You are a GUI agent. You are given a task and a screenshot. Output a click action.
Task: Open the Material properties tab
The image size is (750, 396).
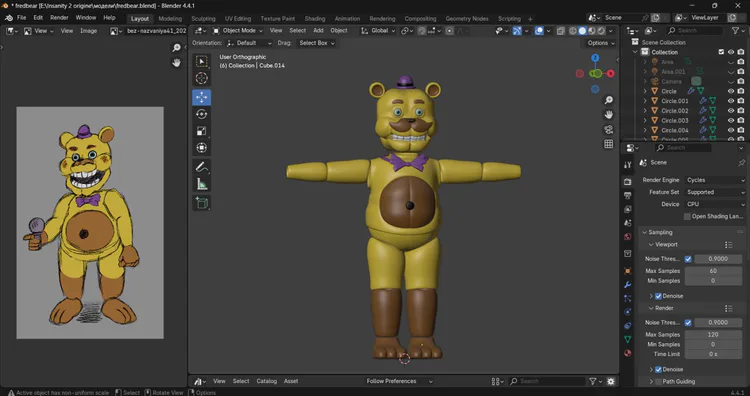tap(628, 353)
